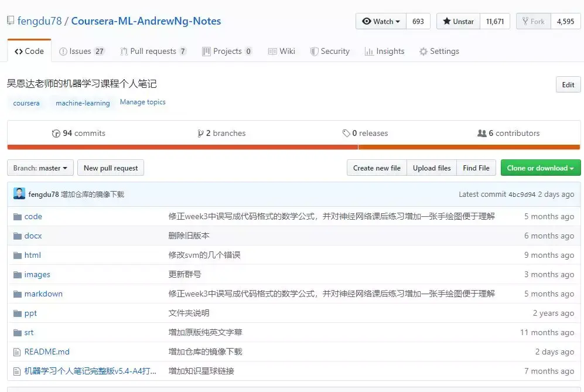Click the repository book icon beside fengdu78
The height and width of the screenshot is (392, 584).
[x=11, y=20]
